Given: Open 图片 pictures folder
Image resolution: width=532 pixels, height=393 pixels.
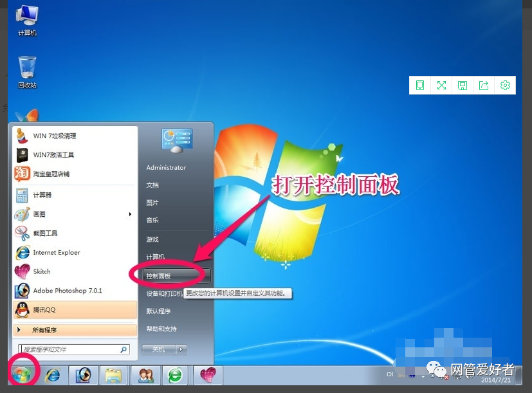Looking at the screenshot, I should click(x=152, y=203).
